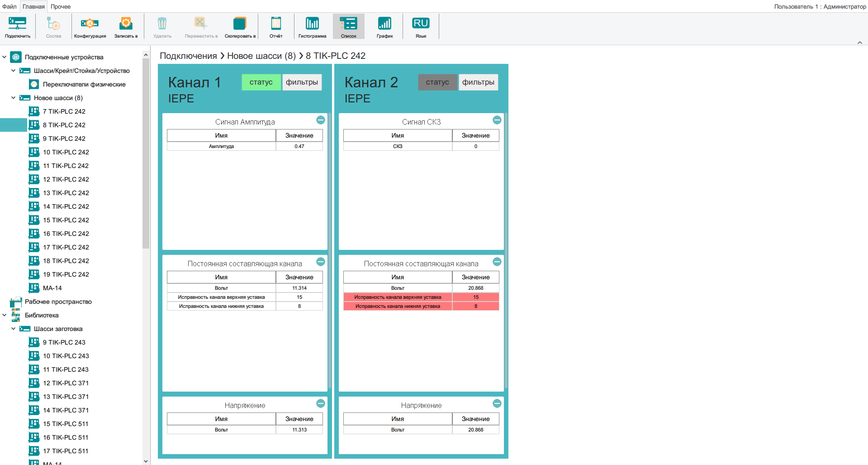Switch to График view

384,27
